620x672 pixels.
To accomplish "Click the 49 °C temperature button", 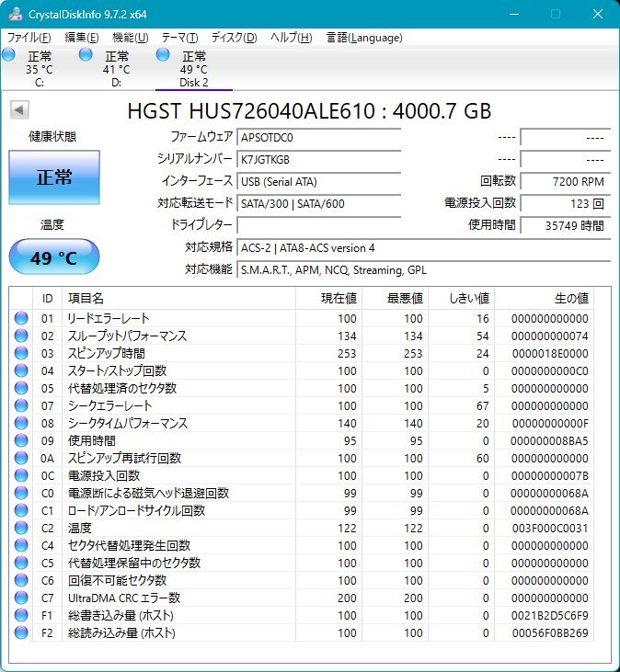I will [54, 256].
